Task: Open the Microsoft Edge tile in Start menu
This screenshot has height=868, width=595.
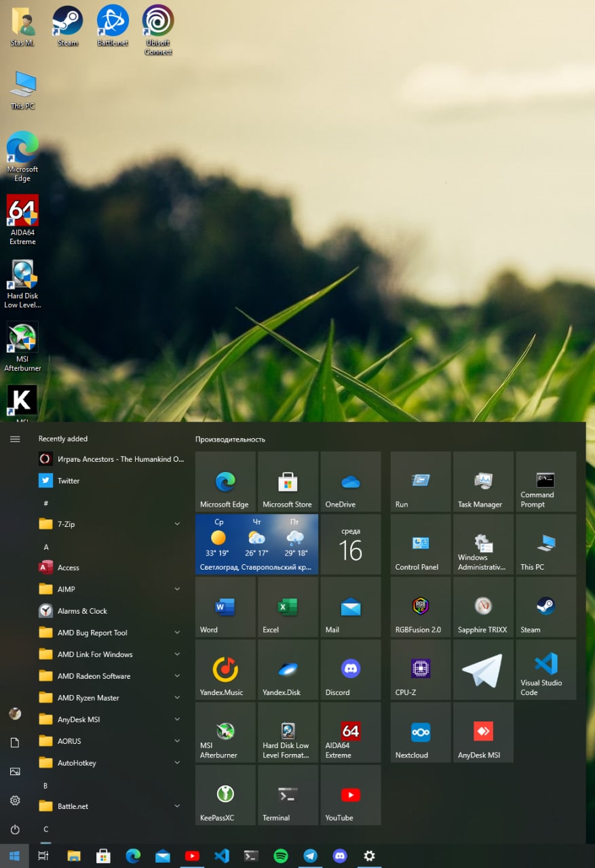Action: coord(225,481)
